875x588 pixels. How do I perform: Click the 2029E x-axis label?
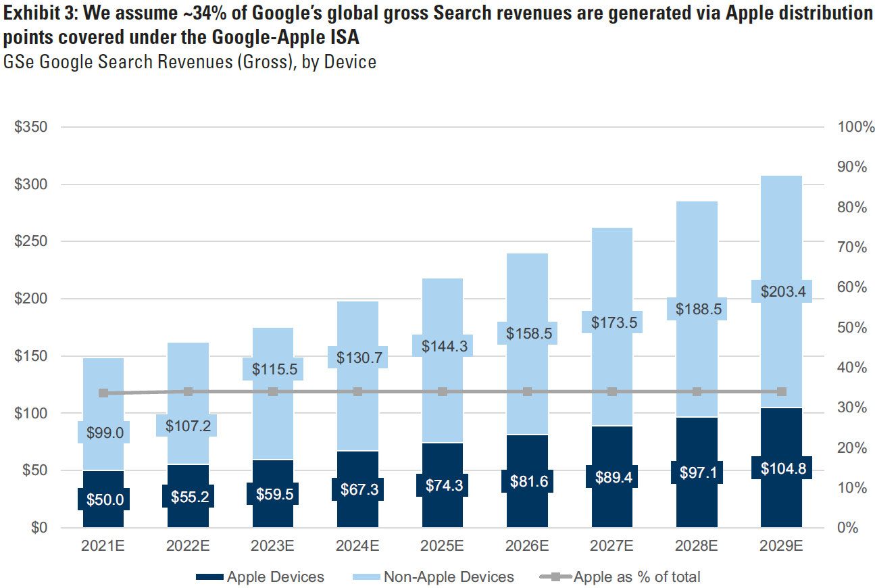pos(781,545)
